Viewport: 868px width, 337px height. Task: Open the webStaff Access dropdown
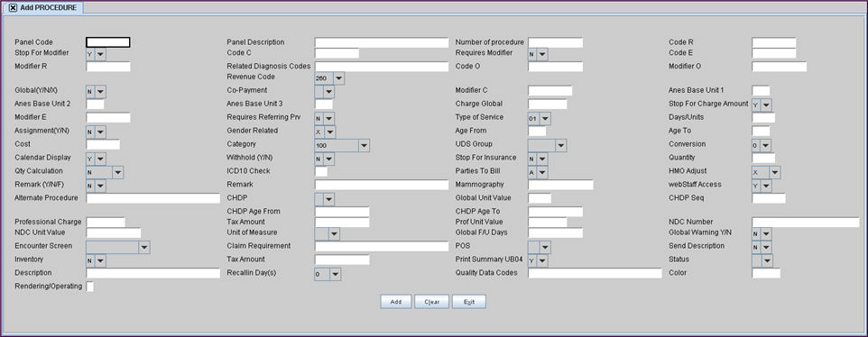(x=766, y=186)
